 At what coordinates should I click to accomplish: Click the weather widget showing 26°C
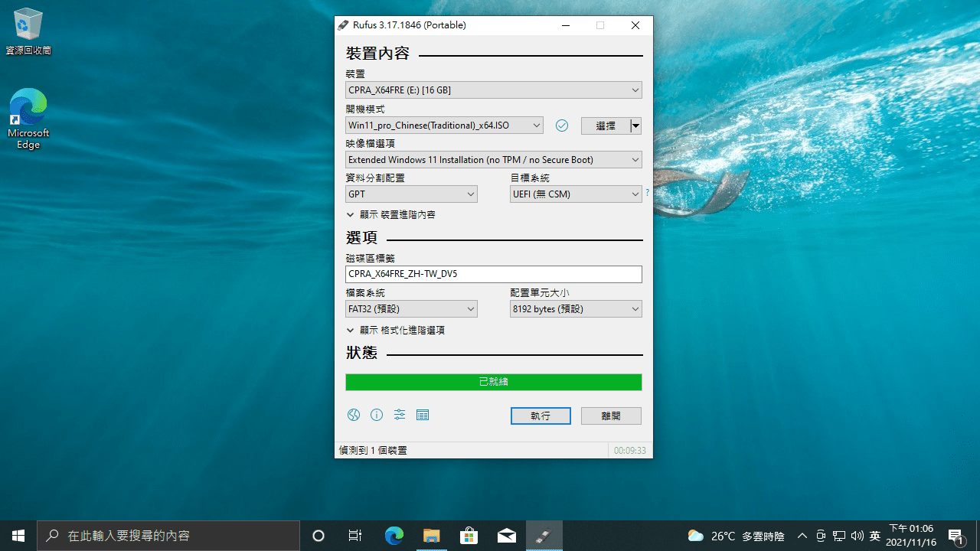pyautogui.click(x=720, y=536)
